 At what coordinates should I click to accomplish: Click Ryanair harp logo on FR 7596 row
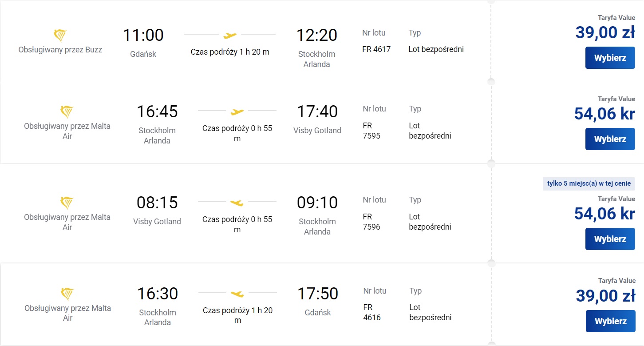tap(67, 203)
